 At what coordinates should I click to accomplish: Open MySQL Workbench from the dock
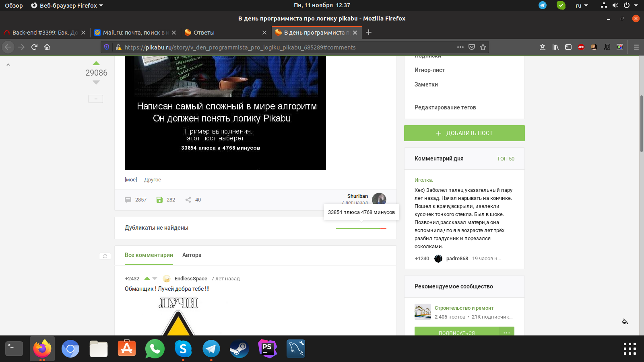(x=296, y=349)
